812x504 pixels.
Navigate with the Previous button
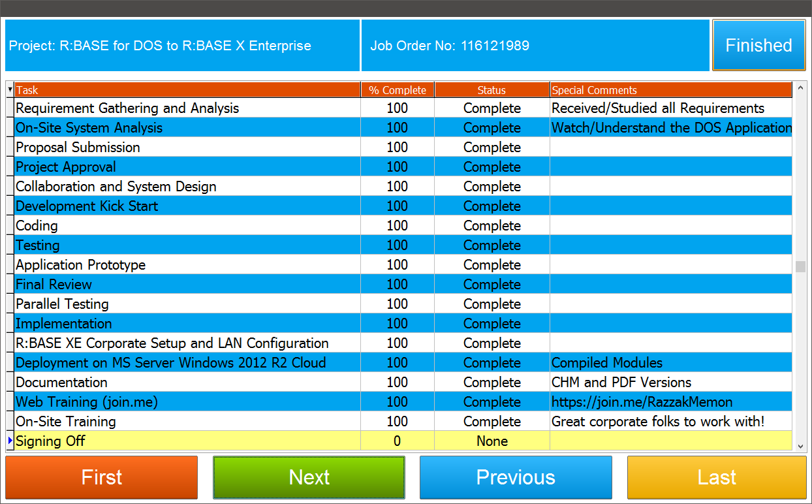(516, 477)
